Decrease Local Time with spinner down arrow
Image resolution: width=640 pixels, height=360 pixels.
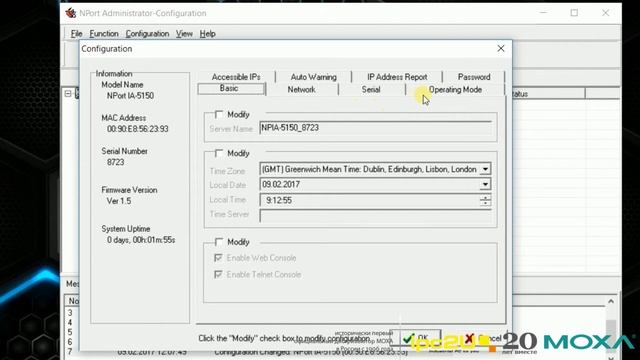click(x=485, y=203)
